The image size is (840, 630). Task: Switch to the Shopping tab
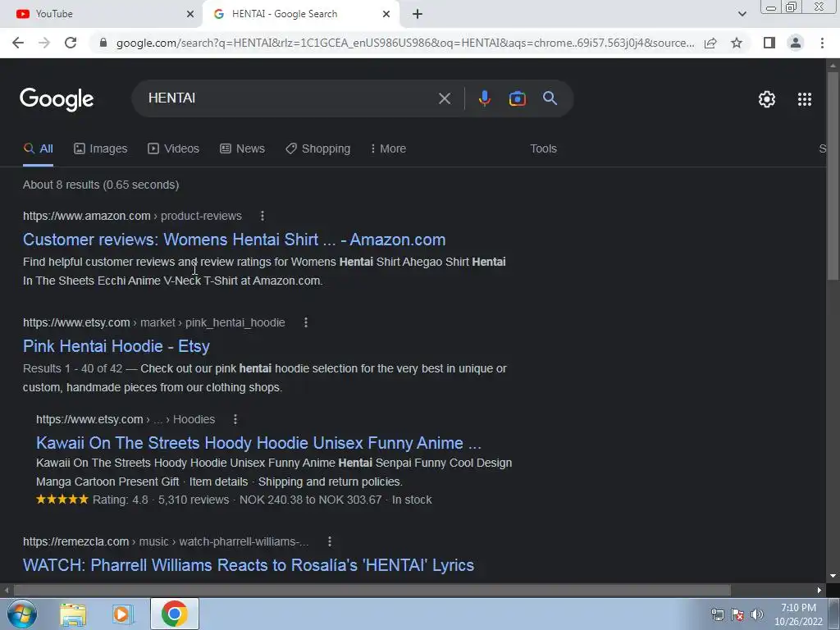pos(317,148)
